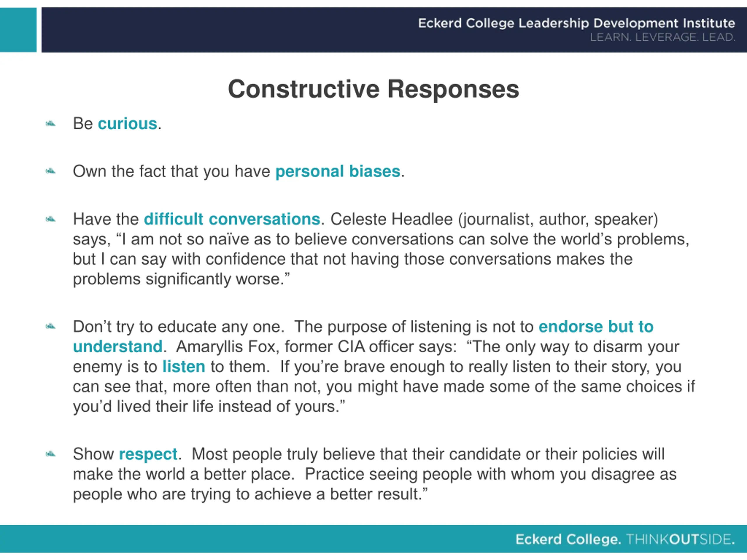Click the teal square in the header

tap(18, 30)
